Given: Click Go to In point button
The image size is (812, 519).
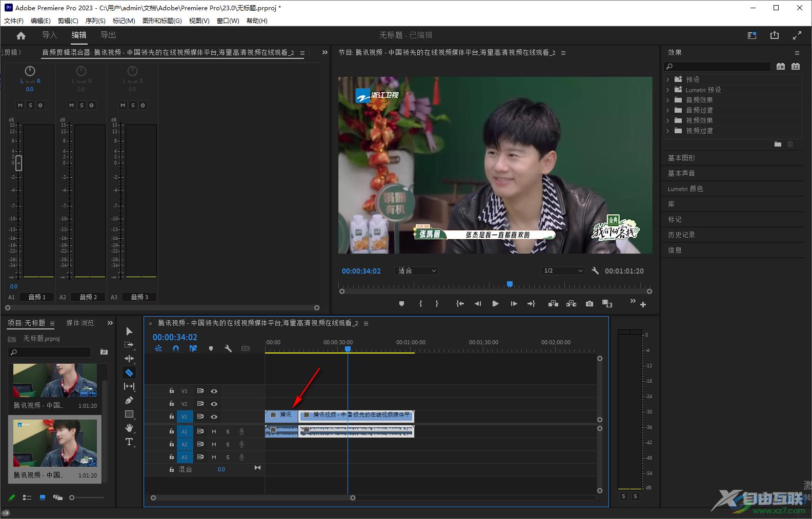Looking at the screenshot, I should point(460,304).
